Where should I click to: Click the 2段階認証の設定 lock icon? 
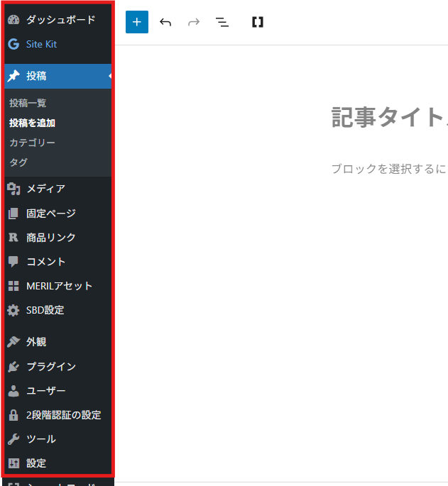[13, 415]
